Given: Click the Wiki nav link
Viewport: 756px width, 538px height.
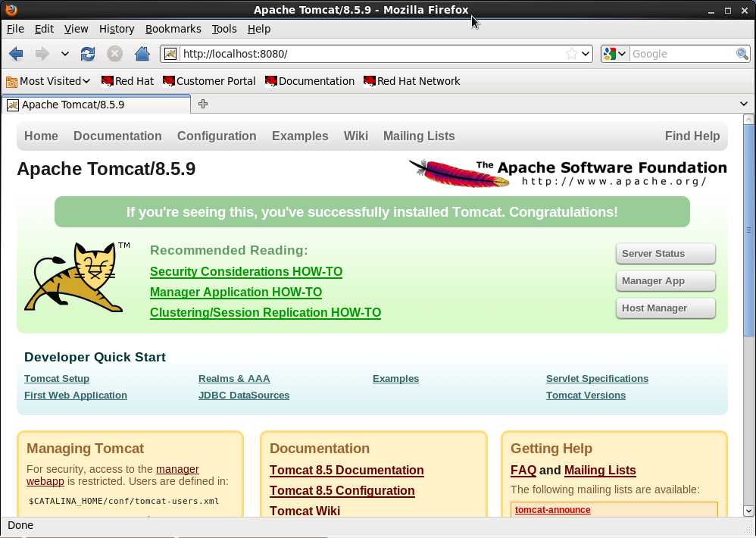Looking at the screenshot, I should [x=356, y=136].
